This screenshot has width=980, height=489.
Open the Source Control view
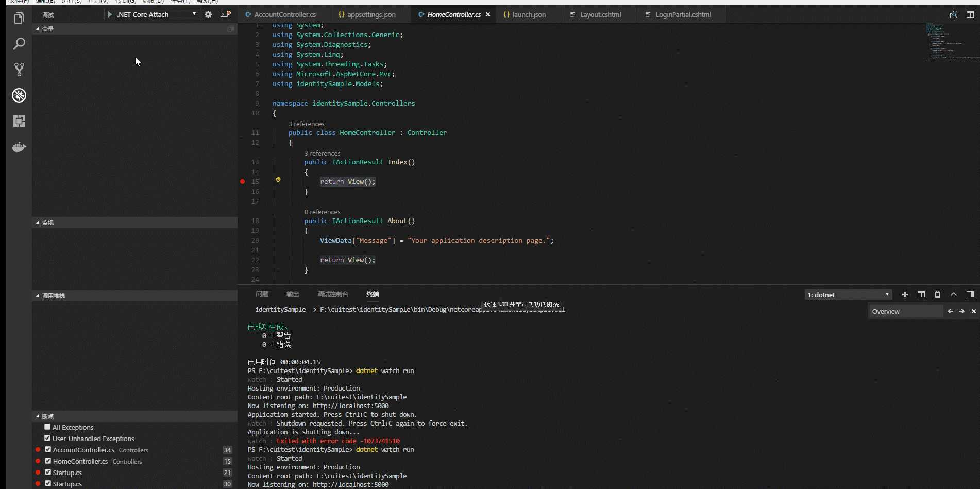(x=19, y=70)
